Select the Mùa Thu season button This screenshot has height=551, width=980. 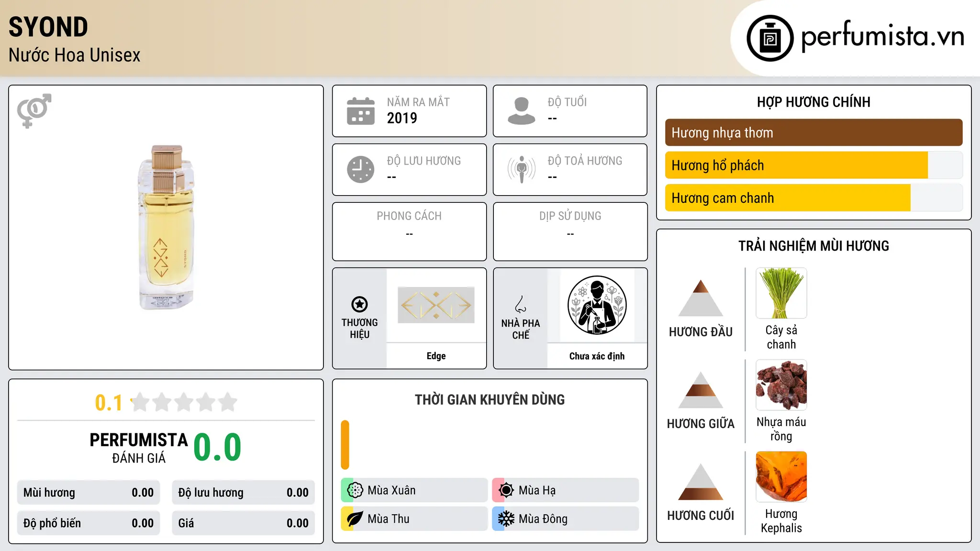tap(414, 518)
